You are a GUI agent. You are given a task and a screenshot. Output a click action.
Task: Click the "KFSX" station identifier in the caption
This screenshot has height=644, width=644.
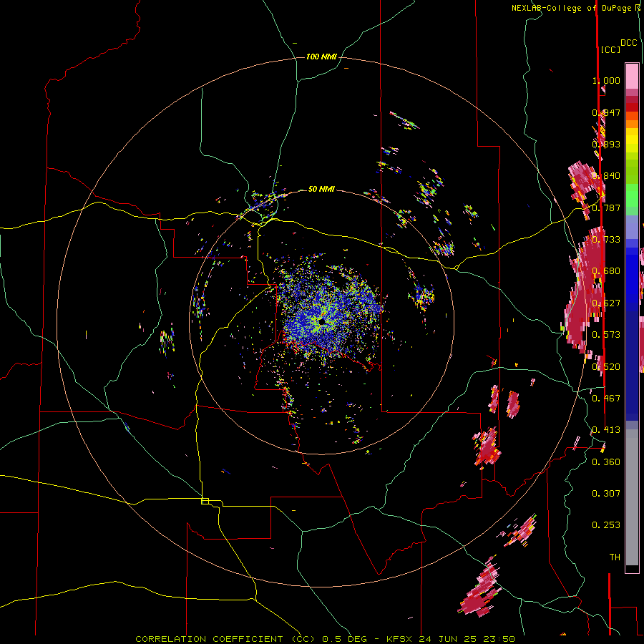(400, 639)
